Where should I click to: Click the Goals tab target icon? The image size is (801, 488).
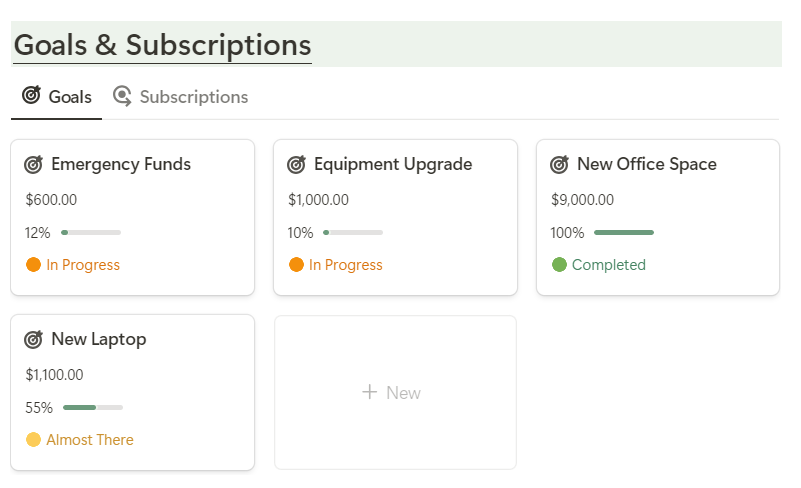(32, 96)
